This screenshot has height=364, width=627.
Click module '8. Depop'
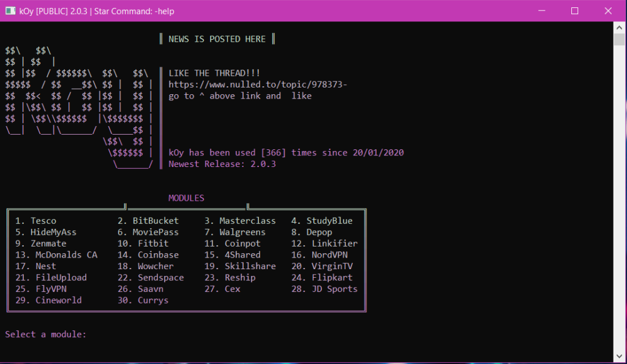click(312, 232)
